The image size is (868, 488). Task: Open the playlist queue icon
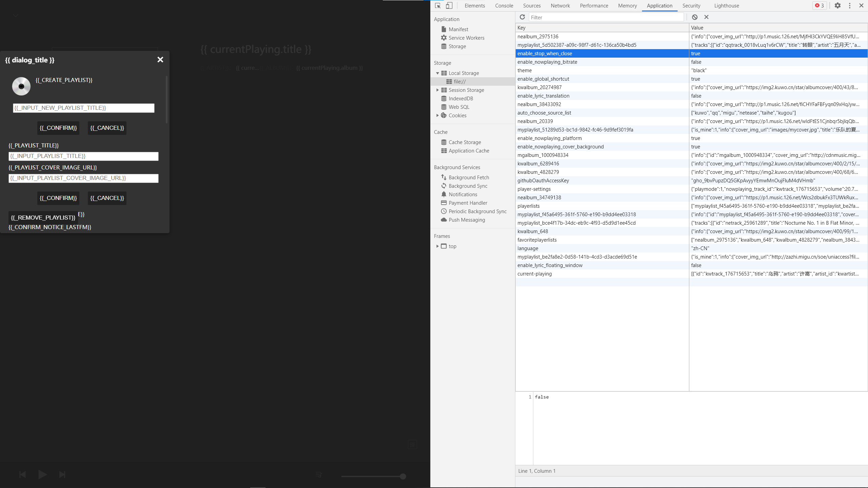tap(319, 475)
